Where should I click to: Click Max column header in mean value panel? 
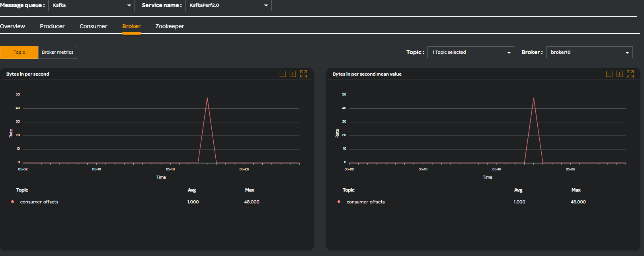(576, 190)
